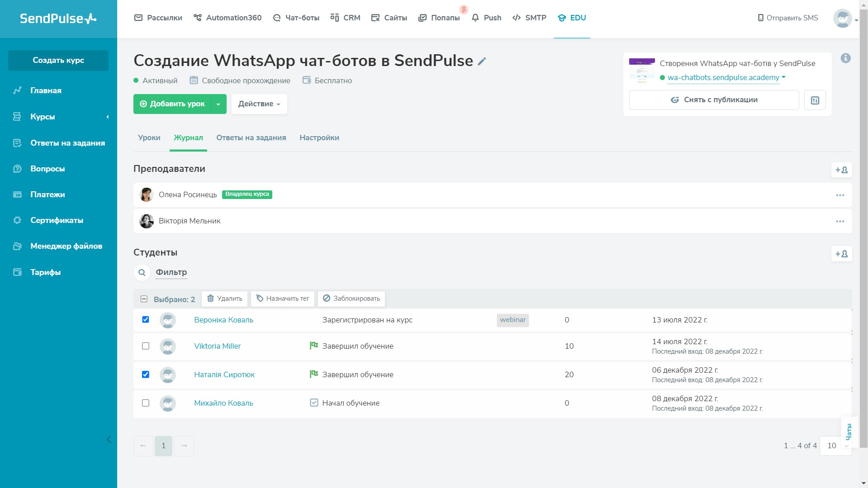This screenshot has height=488, width=868.
Task: Switch to the Уроки tab
Action: point(149,138)
